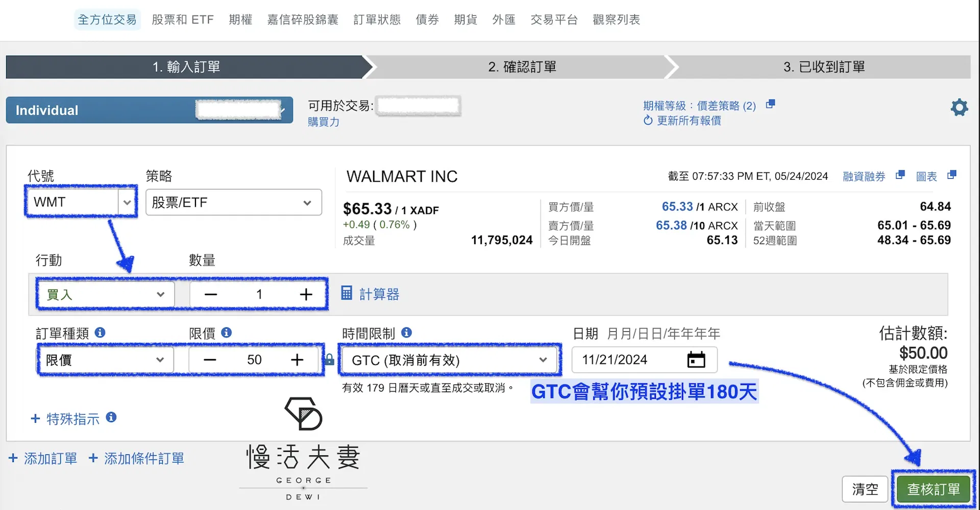Viewport: 980px width, 510px height.
Task: Click the refresh icon for 更新所有報價
Action: [x=648, y=120]
